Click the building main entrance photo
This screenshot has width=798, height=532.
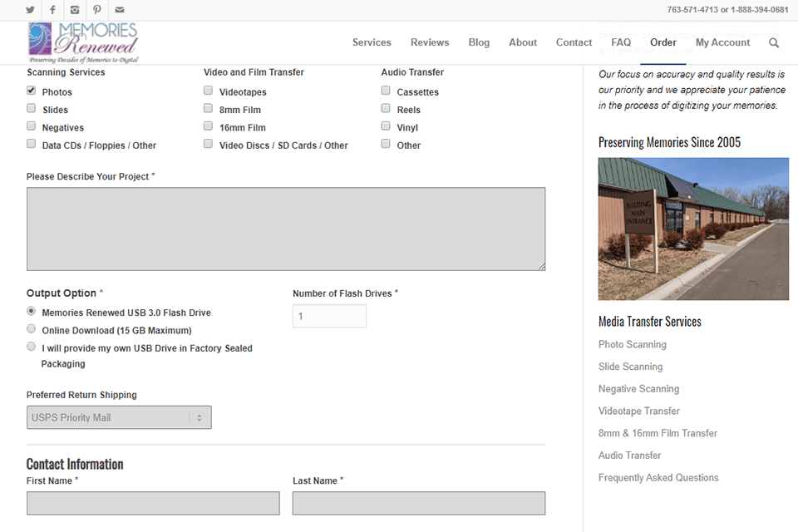point(693,229)
